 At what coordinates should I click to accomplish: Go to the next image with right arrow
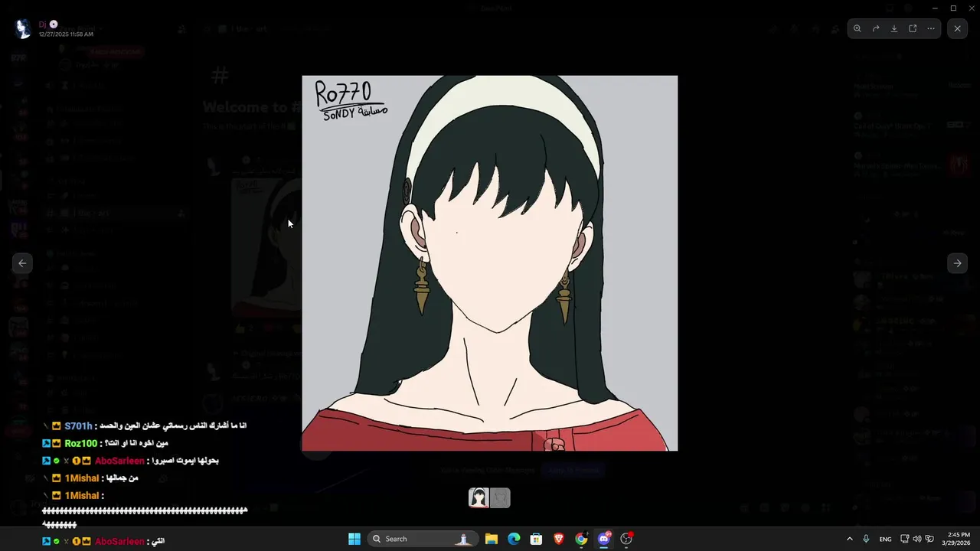(x=957, y=263)
